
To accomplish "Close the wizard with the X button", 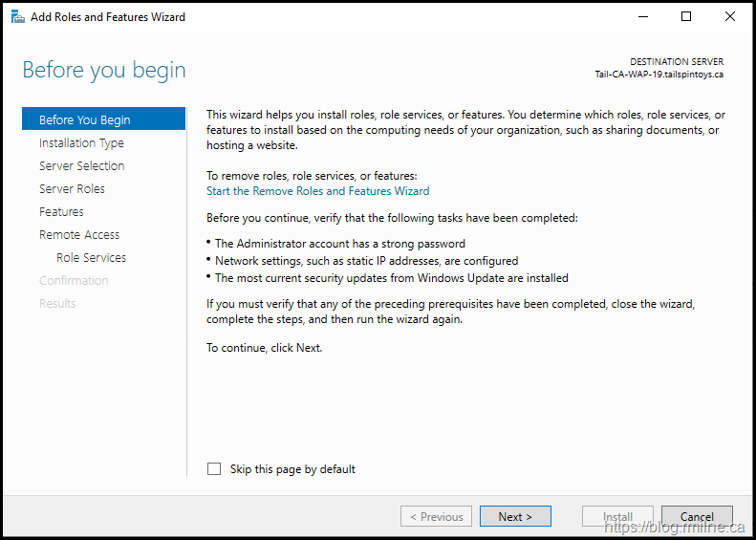I will pos(730,16).
